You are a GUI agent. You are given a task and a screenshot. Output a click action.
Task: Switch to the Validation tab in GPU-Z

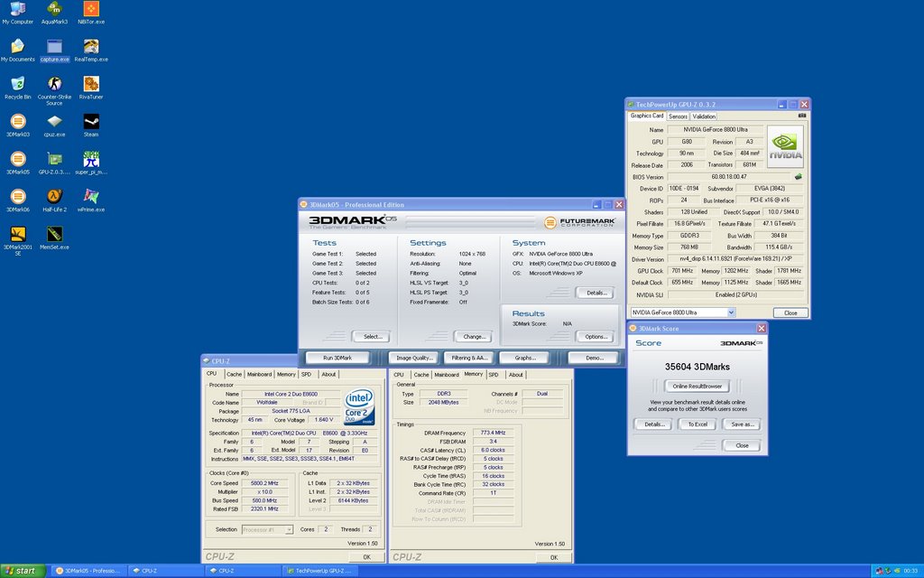(x=704, y=117)
